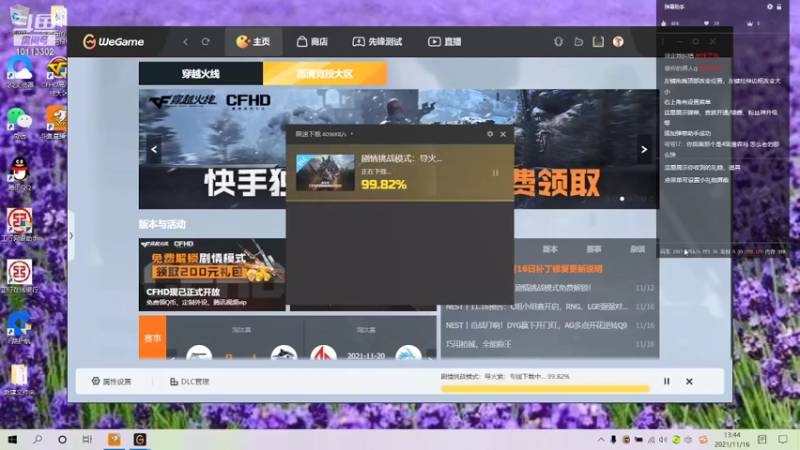Click the heart icon in overlay

click(706, 23)
